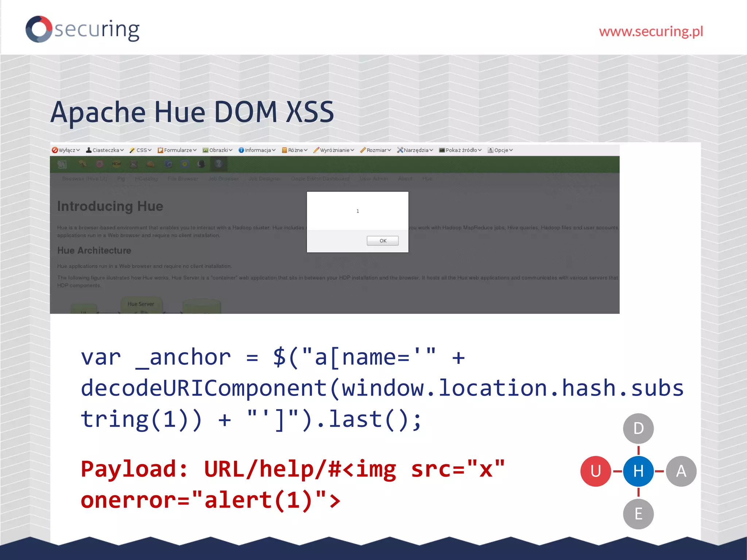Open the HCat catalog icon

click(117, 164)
